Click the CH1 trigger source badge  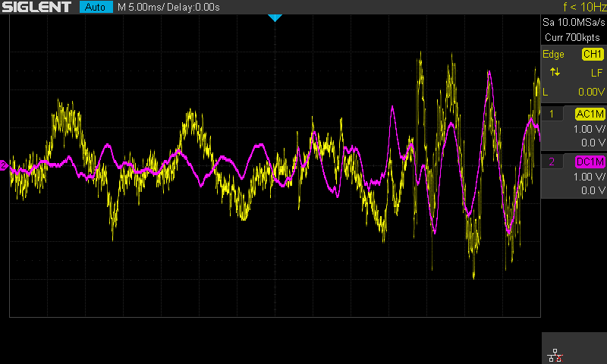pyautogui.click(x=593, y=54)
